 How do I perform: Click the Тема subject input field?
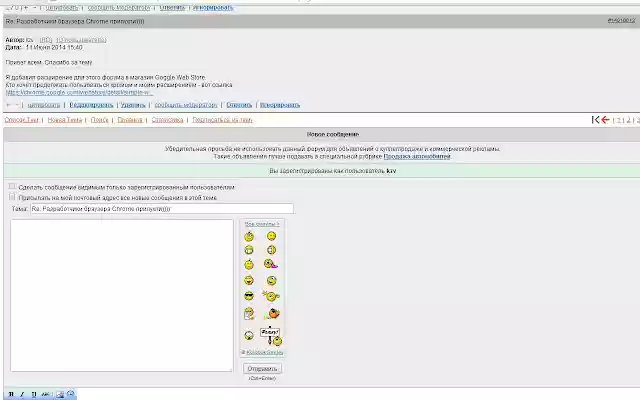click(162, 209)
